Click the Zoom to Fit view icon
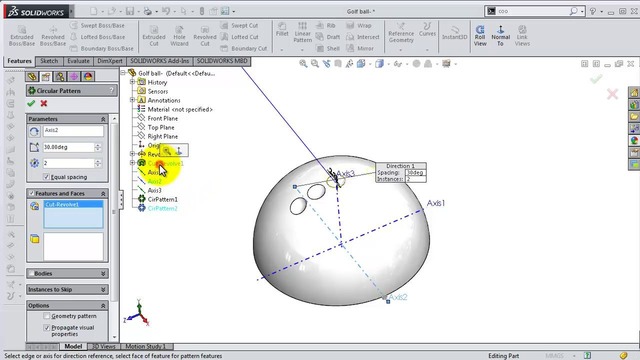 303,64
